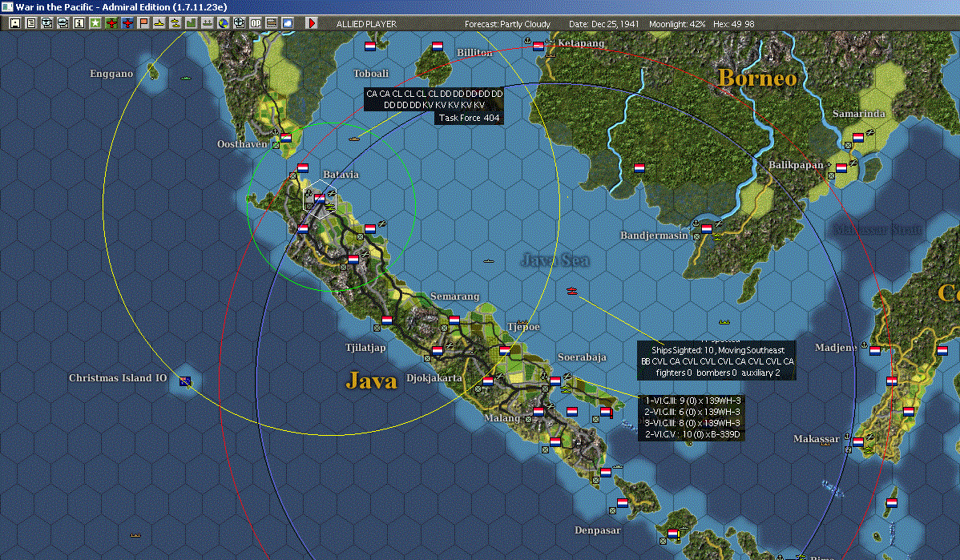The height and width of the screenshot is (560, 960).
Task: Click the green factory base icon
Action: tap(191, 23)
